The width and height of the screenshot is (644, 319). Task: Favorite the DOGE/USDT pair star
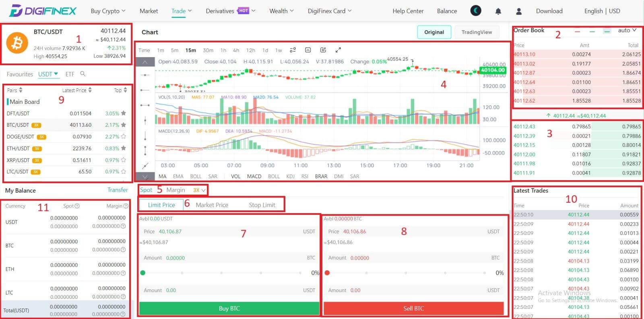click(124, 136)
